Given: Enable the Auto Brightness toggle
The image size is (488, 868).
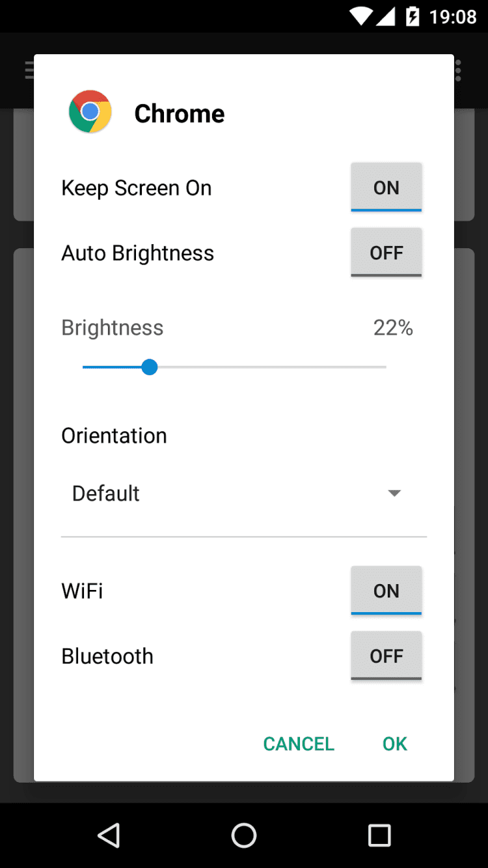Looking at the screenshot, I should (x=386, y=253).
